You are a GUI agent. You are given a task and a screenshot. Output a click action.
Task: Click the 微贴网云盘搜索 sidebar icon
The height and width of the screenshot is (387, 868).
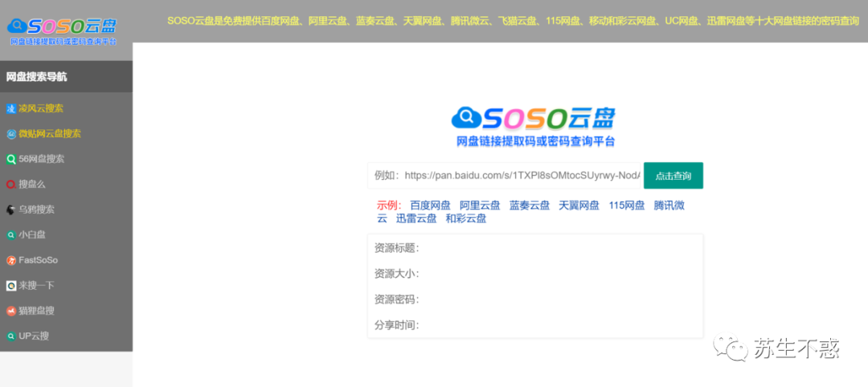coord(11,134)
